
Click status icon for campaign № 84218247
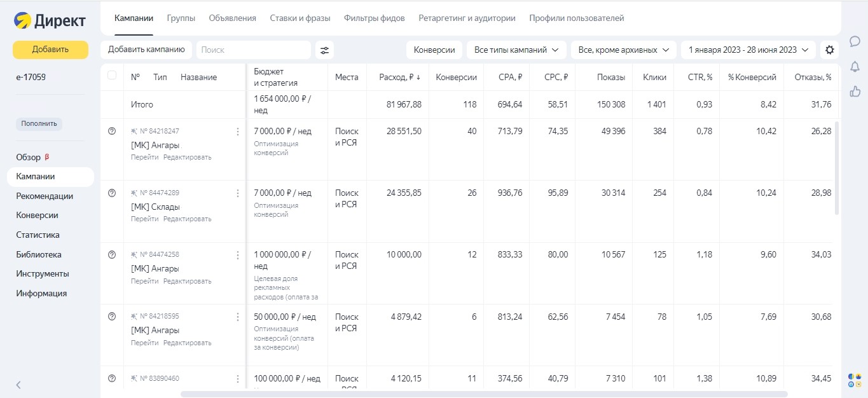(112, 131)
